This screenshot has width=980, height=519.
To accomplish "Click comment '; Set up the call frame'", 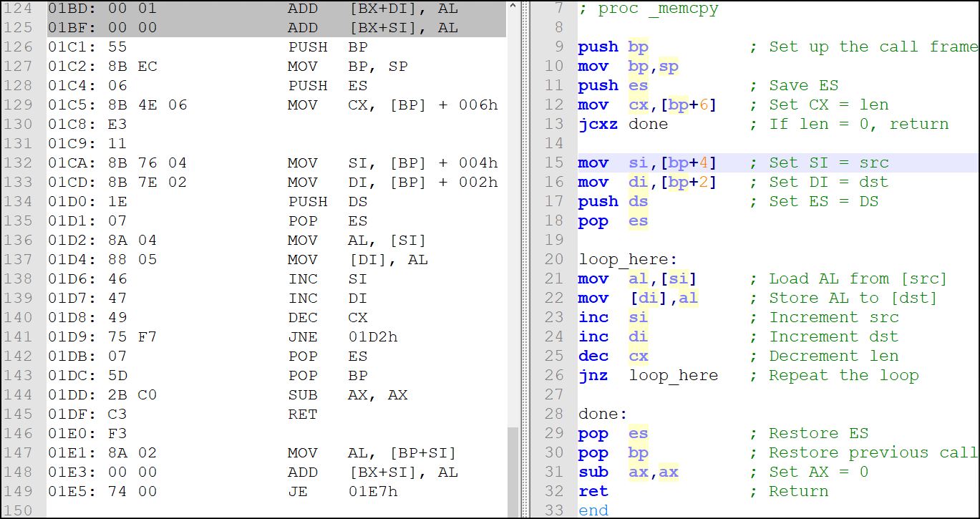I will click(864, 48).
